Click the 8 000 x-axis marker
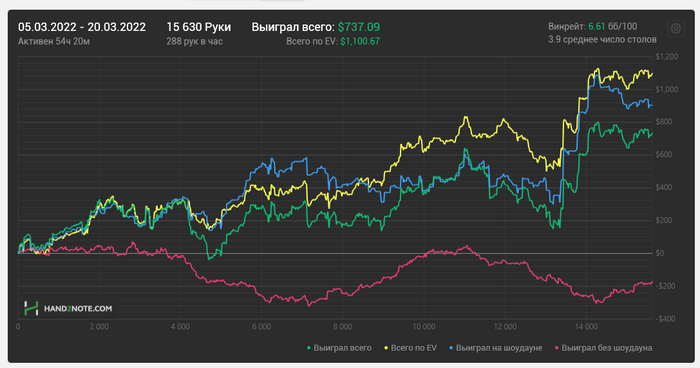This screenshot has width=700, height=368. click(x=342, y=327)
